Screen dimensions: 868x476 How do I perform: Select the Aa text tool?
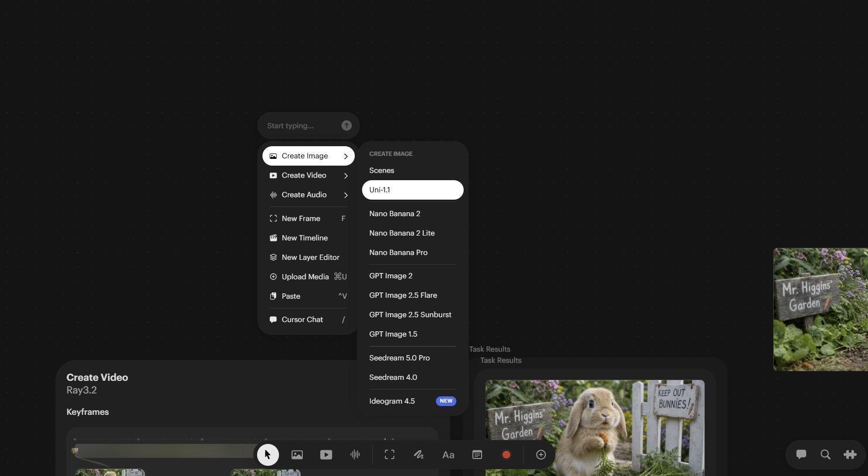(448, 455)
